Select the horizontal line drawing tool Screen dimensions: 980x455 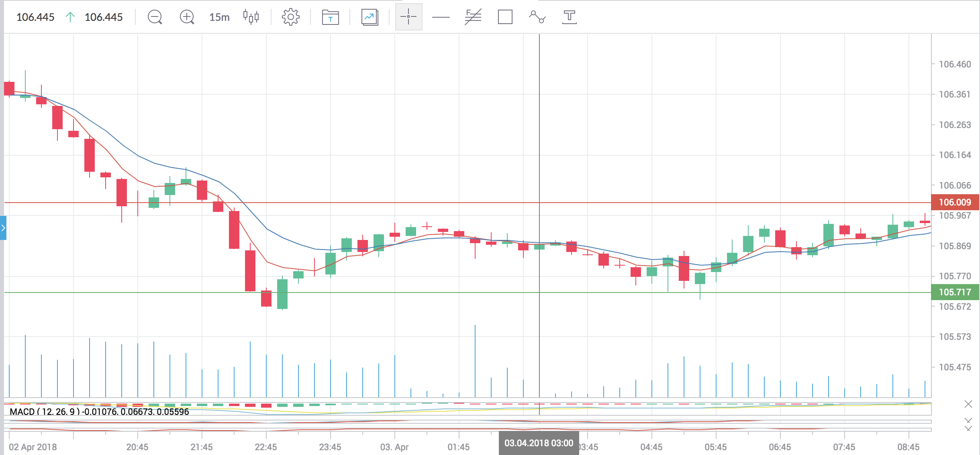coord(441,17)
